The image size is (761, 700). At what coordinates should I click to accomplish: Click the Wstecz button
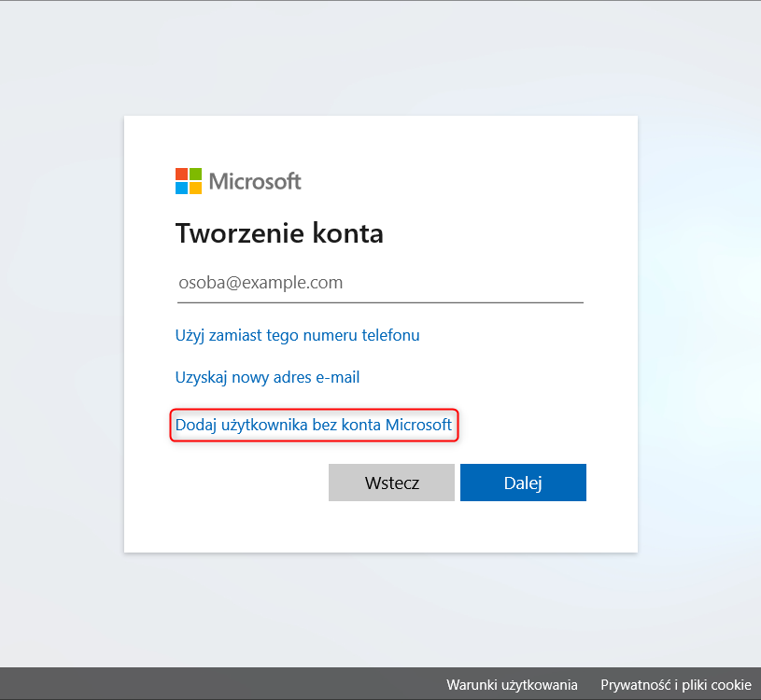pos(391,483)
